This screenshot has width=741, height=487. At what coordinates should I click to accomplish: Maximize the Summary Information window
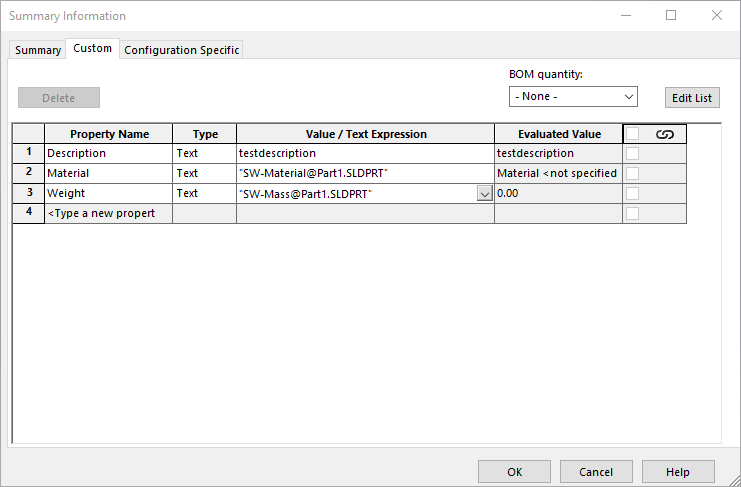coord(671,16)
